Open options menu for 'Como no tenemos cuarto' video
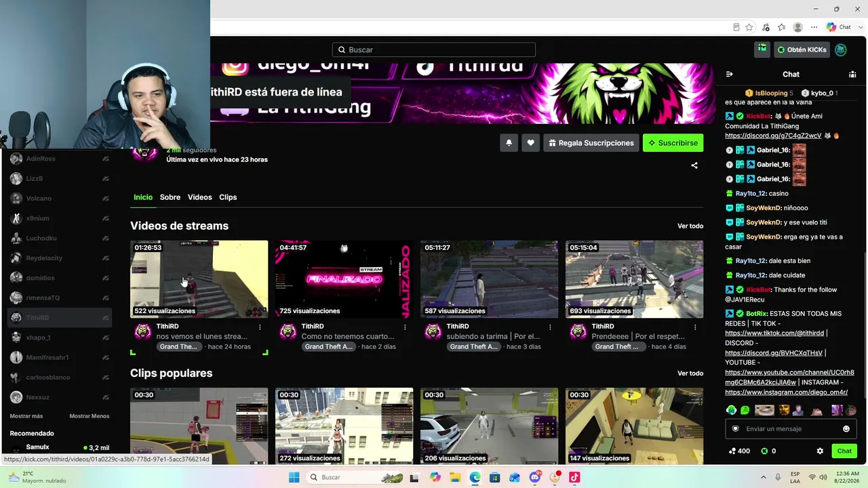868x488 pixels. (x=405, y=327)
